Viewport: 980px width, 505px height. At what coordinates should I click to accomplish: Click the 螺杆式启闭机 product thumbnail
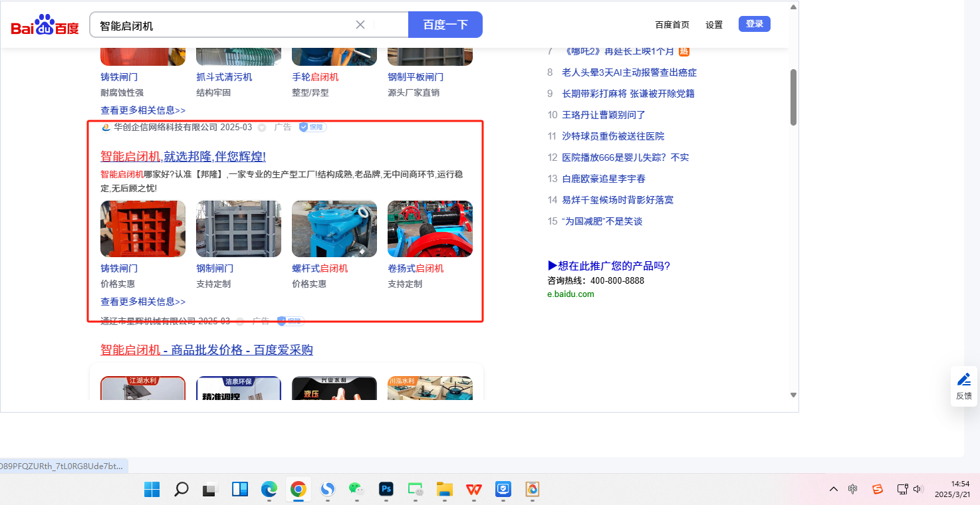point(334,229)
